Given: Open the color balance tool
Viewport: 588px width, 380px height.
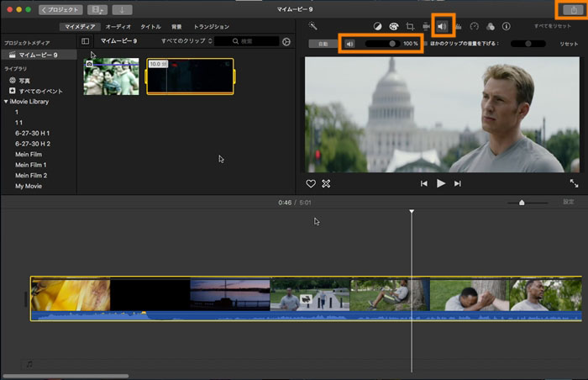Looking at the screenshot, I should 376,27.
